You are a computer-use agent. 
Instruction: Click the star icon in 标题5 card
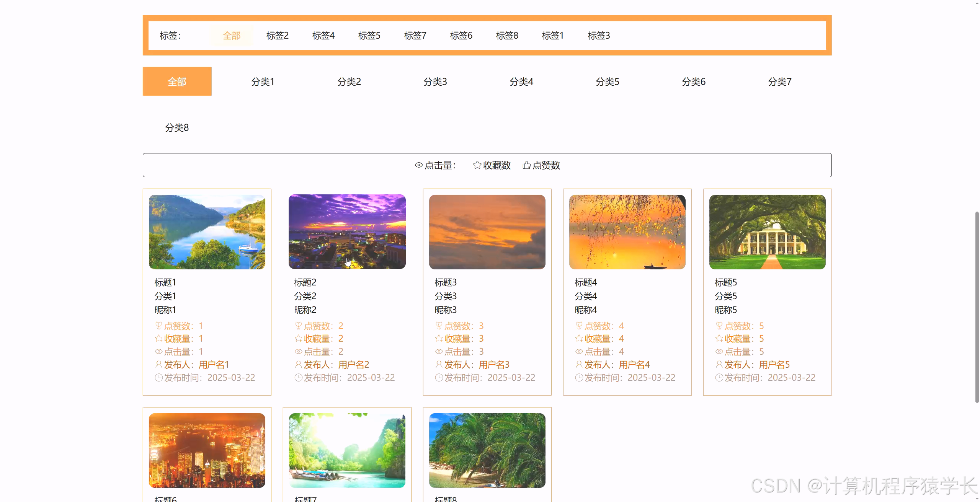tap(719, 339)
